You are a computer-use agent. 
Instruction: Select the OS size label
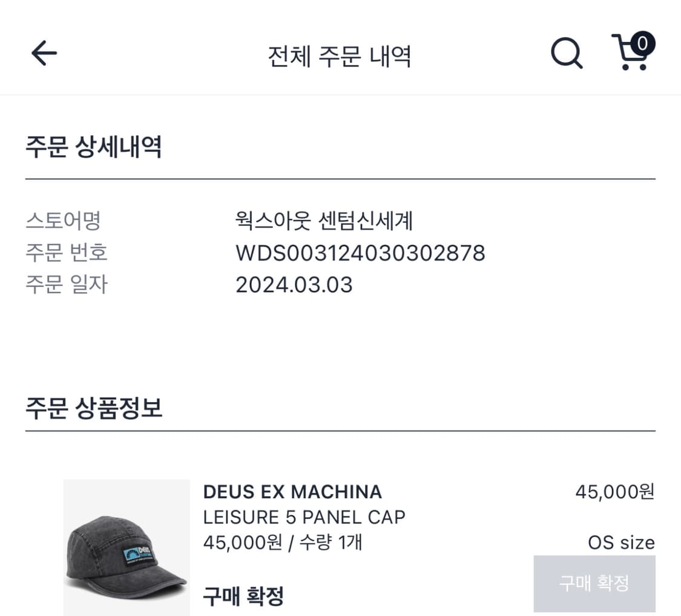[x=621, y=543]
